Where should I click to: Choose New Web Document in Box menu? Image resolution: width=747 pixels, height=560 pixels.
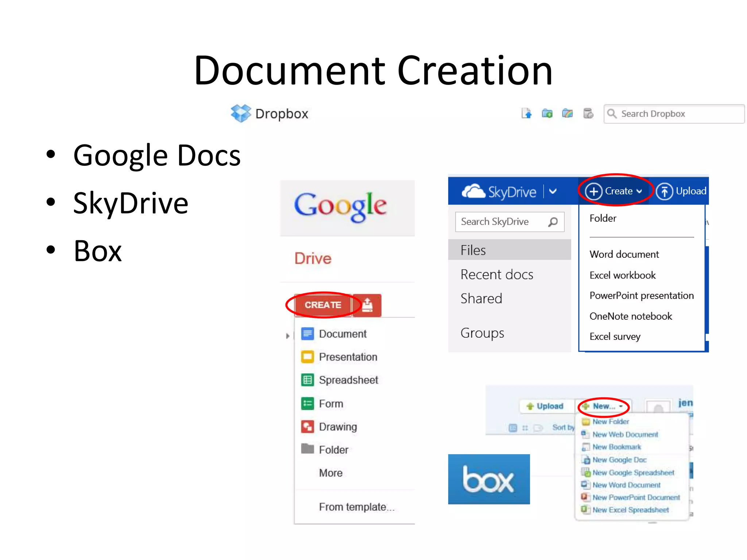tap(625, 435)
